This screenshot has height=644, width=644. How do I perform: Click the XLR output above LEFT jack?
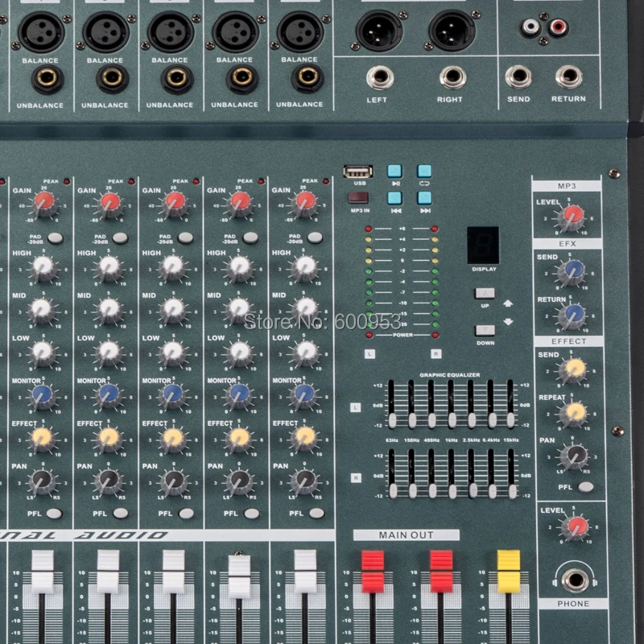tap(379, 31)
